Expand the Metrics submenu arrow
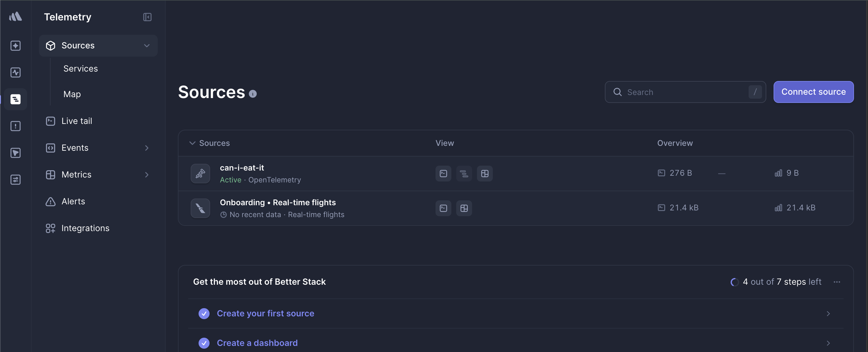 (146, 174)
